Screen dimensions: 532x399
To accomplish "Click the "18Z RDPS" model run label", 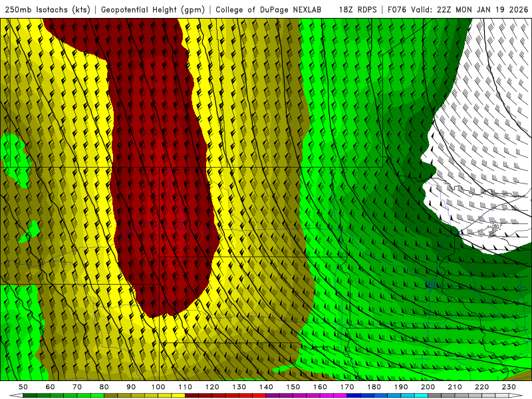I will 358,10.
